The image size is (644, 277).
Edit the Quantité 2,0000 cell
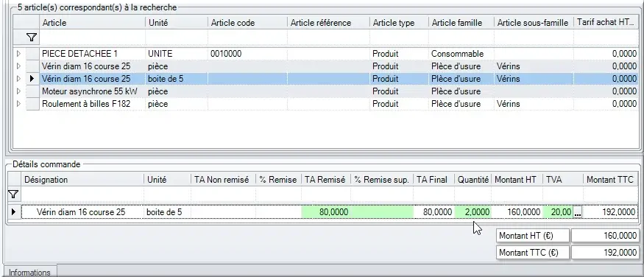click(473, 212)
